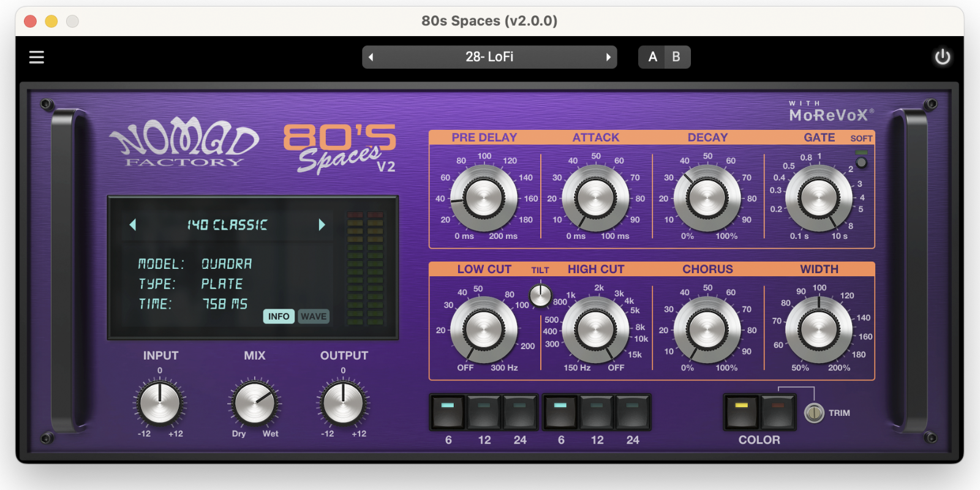Select high cut 12 dB slope button
The height and width of the screenshot is (490, 980).
pos(597,412)
